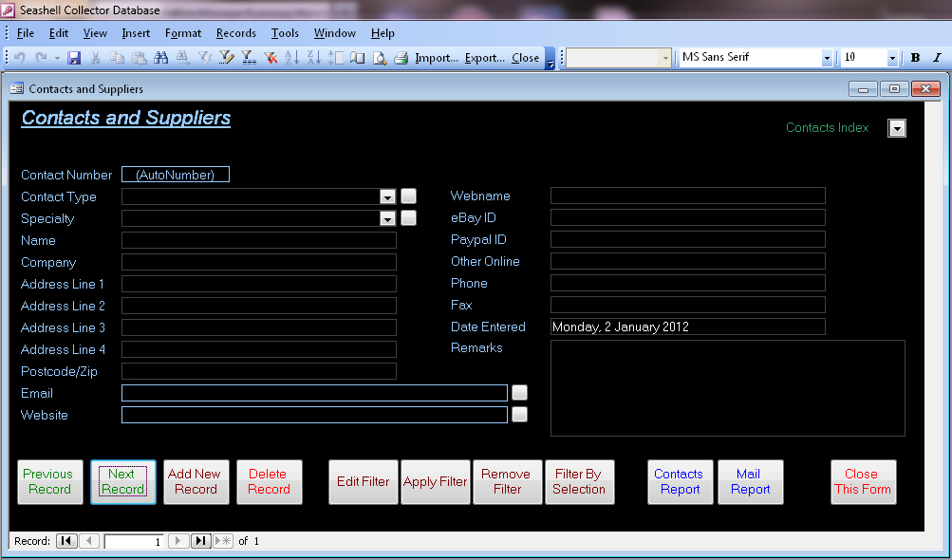Apply Bold formatting
The image size is (952, 560).
tap(916, 58)
